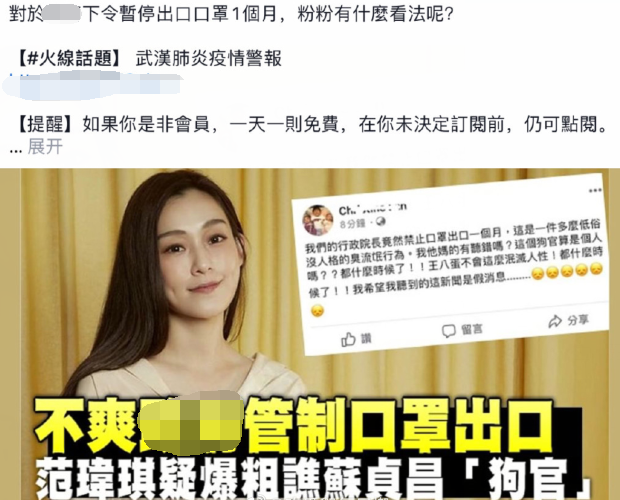The width and height of the screenshot is (620, 500).
Task: Select the 武漢肺炎疫情警報 title text
Action: pyautogui.click(x=209, y=59)
